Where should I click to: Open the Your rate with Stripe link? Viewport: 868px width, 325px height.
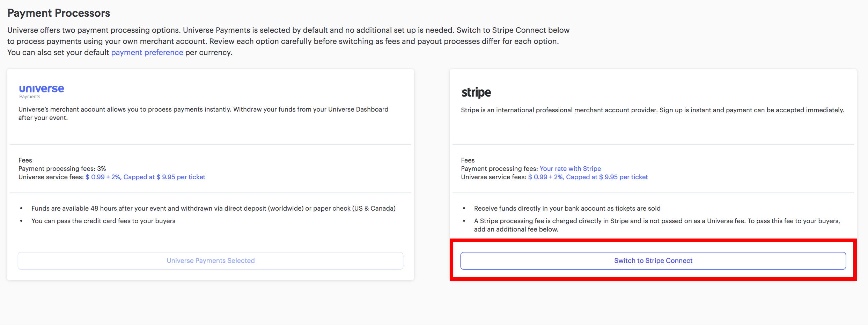click(570, 168)
